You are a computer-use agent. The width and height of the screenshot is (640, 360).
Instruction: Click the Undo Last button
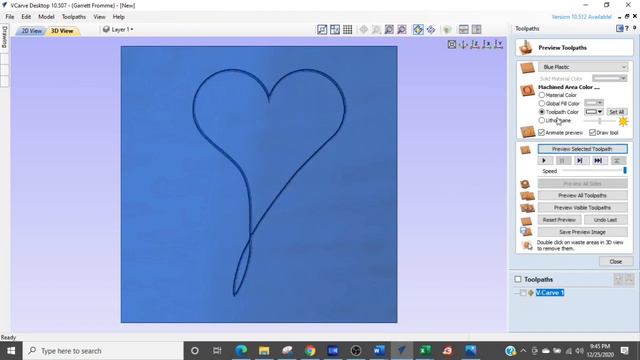click(x=605, y=220)
